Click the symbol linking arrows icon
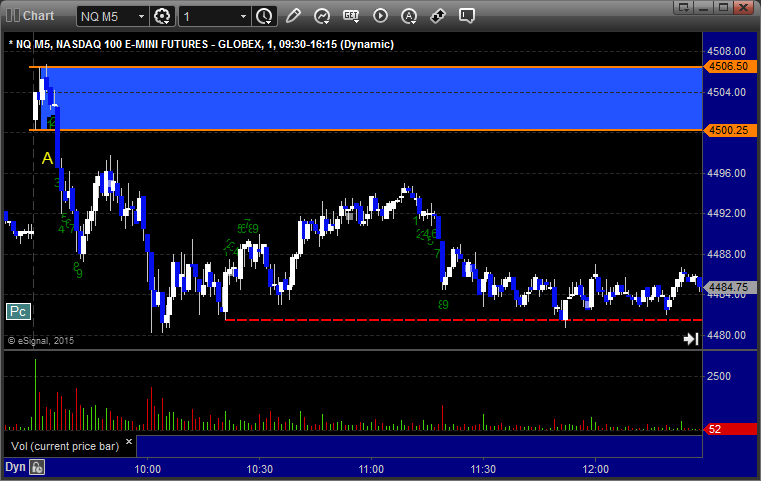Image resolution: width=761 pixels, height=481 pixels. [438, 16]
